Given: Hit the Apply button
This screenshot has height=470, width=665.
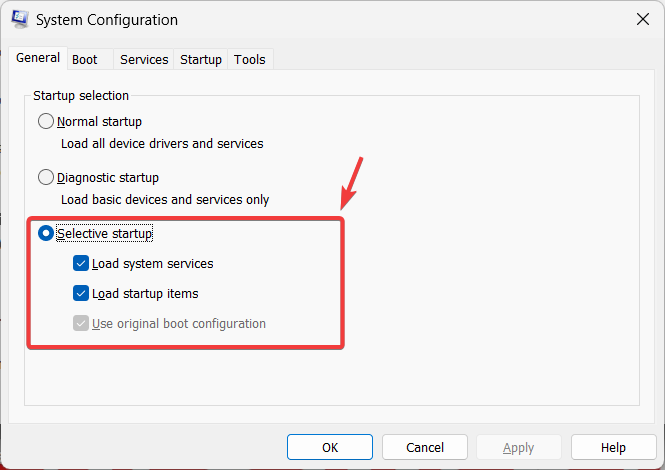Looking at the screenshot, I should pyautogui.click(x=520, y=448).
